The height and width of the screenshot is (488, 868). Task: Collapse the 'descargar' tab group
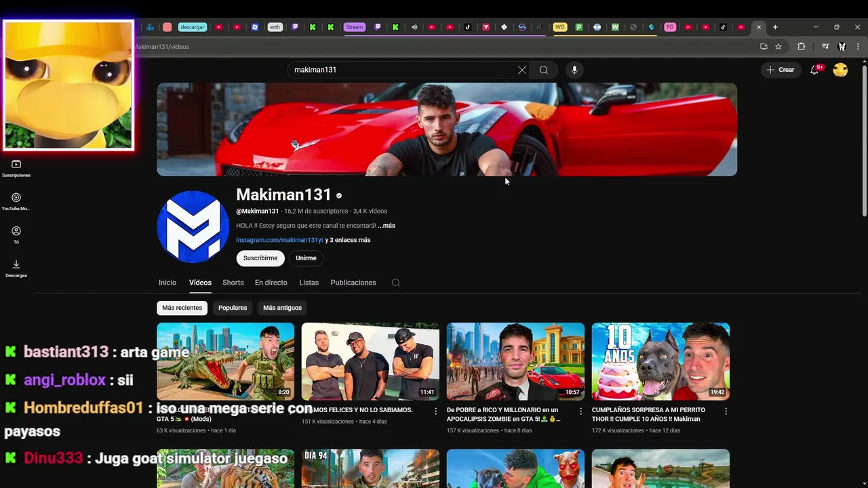pyautogui.click(x=192, y=27)
